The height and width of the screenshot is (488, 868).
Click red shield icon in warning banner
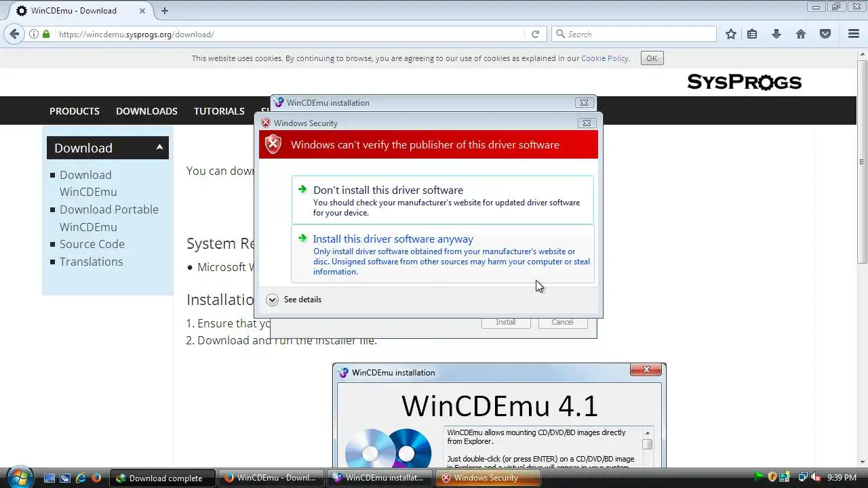click(273, 144)
